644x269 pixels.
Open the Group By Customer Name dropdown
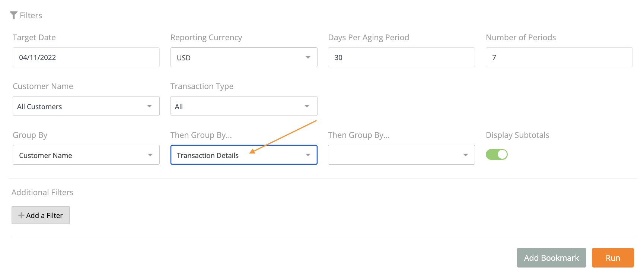86,155
